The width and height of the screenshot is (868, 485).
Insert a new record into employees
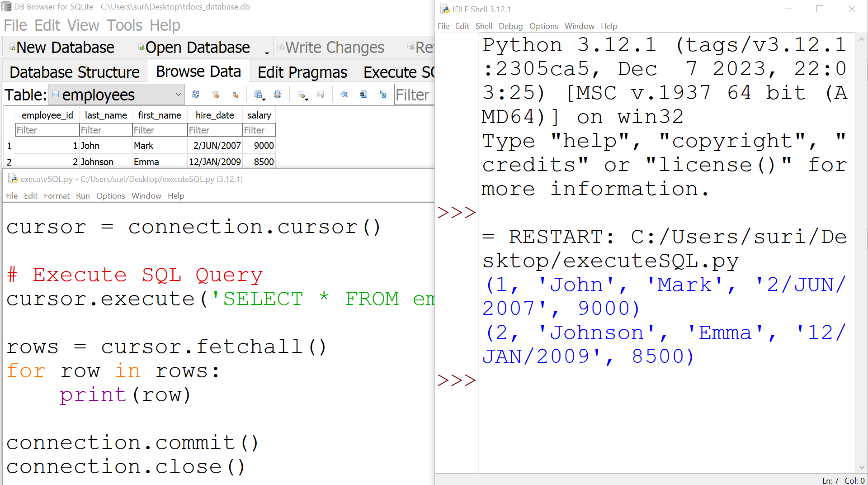point(301,93)
